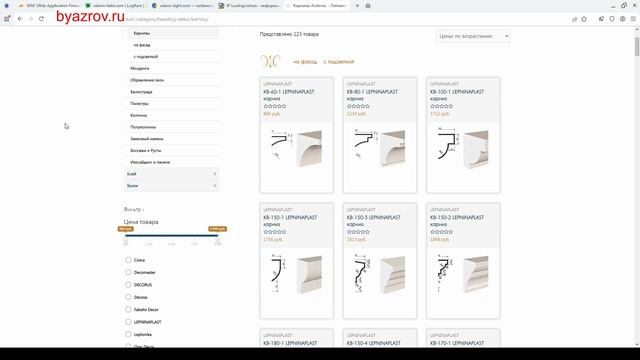The height and width of the screenshot is (360, 640).
Task: Open the Колонны sidebar category
Action: [x=138, y=116]
